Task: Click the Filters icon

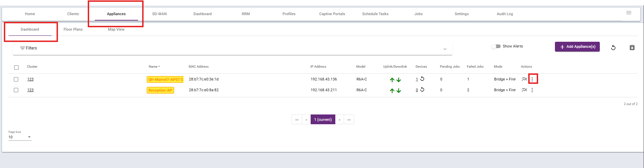Action: tap(23, 48)
